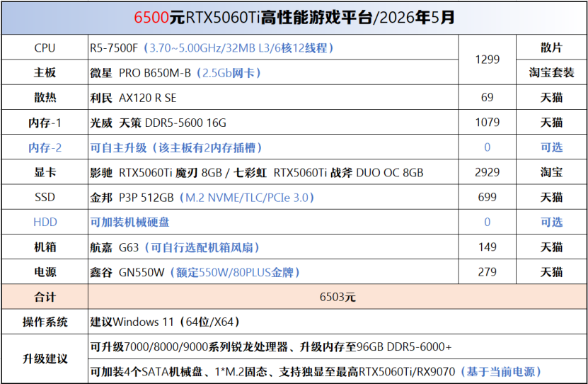Select the 显卡 RTX5060Ti graphics card cell
Screen dimensions: 588x384
click(x=273, y=172)
